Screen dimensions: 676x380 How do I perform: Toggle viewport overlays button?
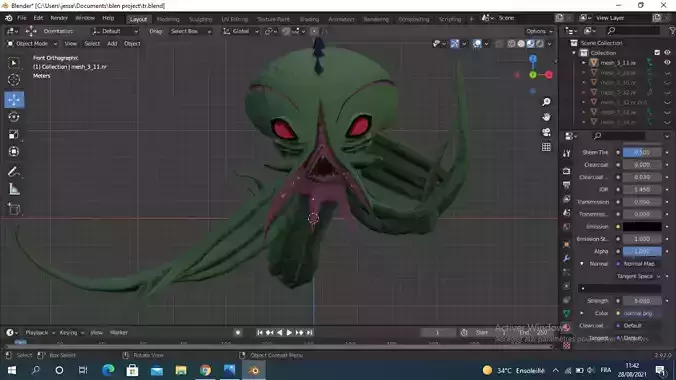tap(477, 44)
